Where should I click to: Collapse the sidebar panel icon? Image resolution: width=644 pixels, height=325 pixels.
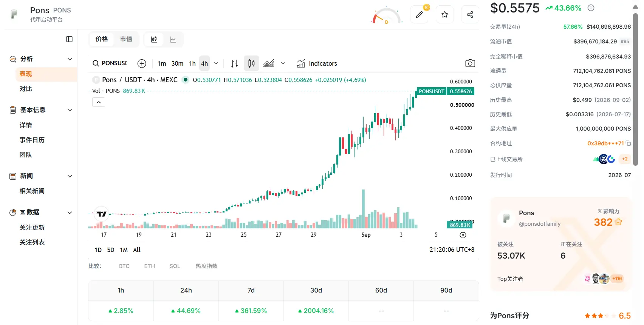(69, 39)
